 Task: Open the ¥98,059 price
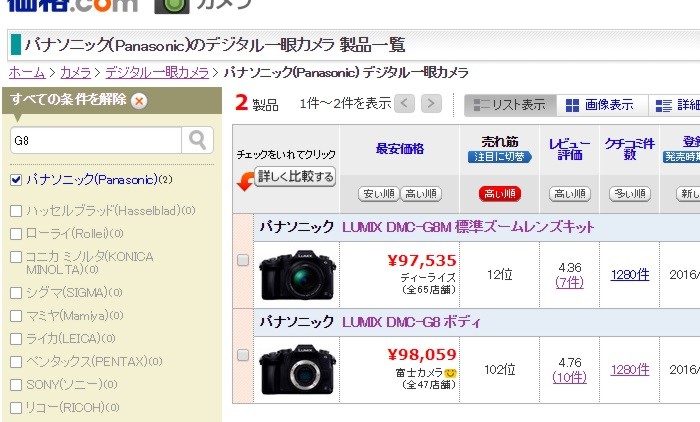pyautogui.click(x=422, y=355)
